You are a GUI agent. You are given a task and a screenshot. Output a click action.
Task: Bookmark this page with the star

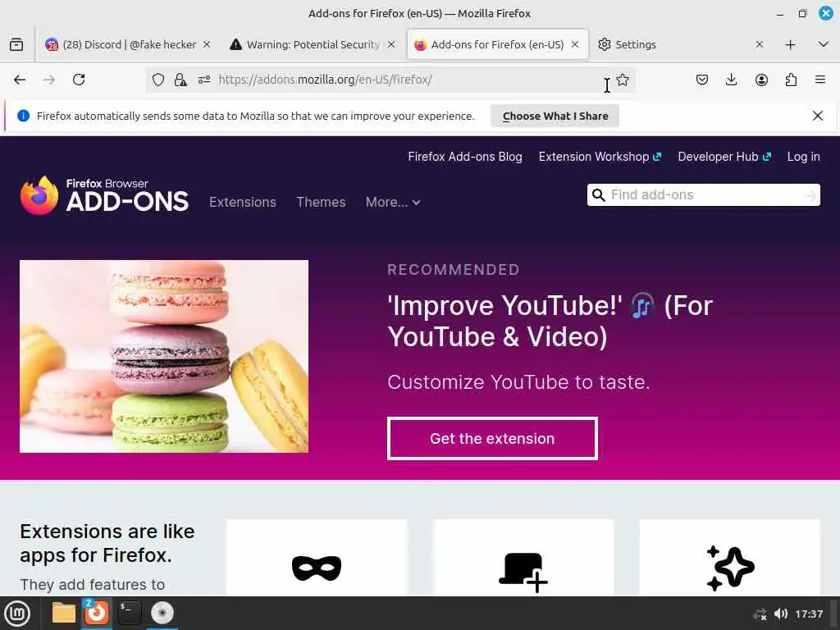623,80
